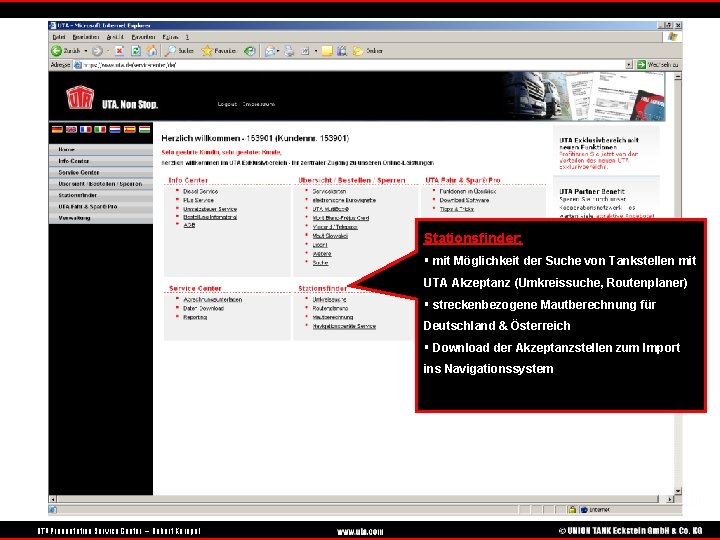Image resolution: width=720 pixels, height=540 pixels.
Task: Open the Datei menu
Action: pos(58,37)
